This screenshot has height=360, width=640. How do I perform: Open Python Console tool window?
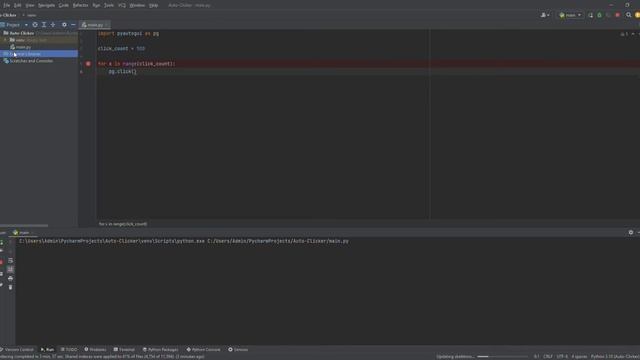click(x=203, y=349)
